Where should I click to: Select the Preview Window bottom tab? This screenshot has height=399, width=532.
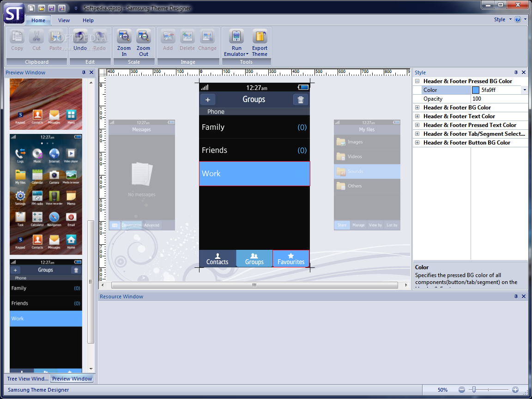[72, 379]
